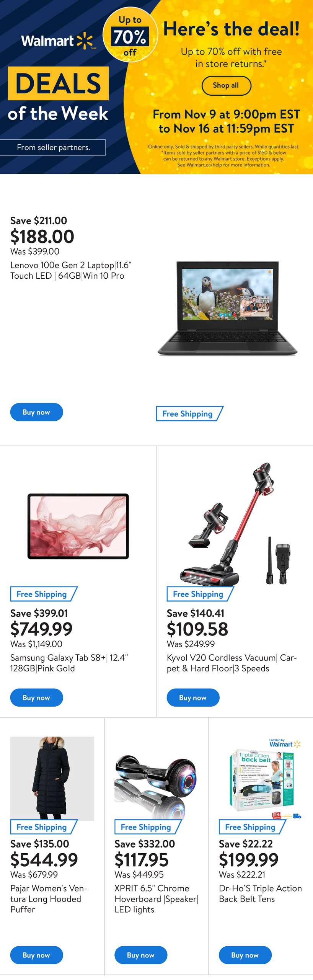View the Lenovo laptop product image
The image size is (313, 980).
[228, 309]
